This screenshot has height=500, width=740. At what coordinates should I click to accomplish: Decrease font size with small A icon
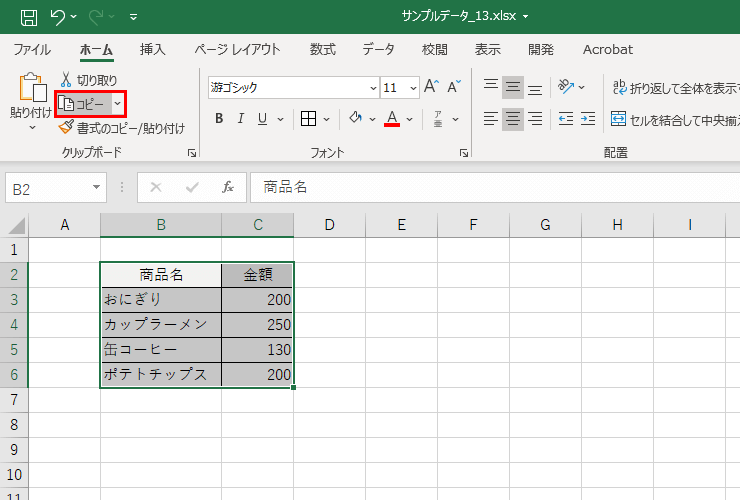click(454, 87)
